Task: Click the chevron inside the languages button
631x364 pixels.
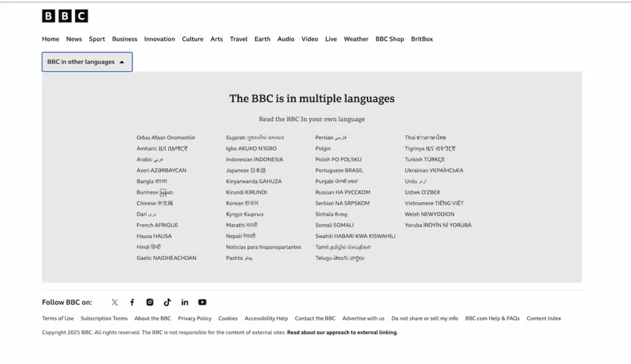Action: click(x=123, y=62)
